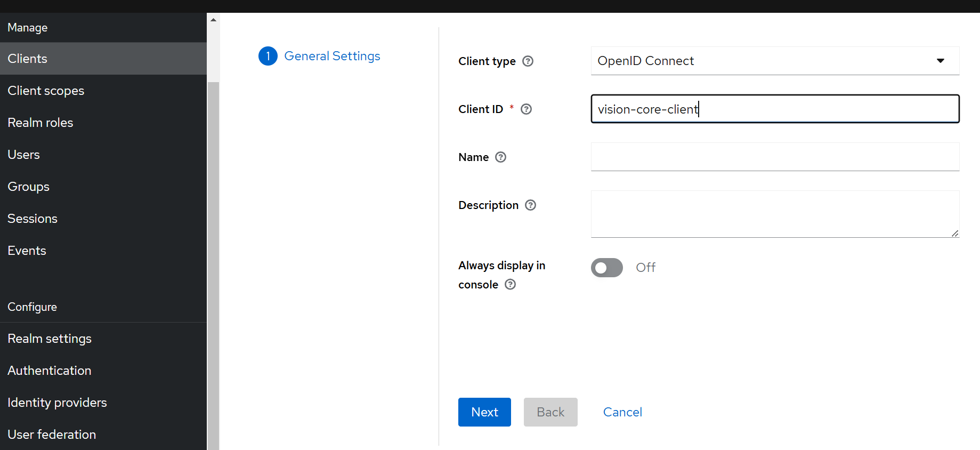The height and width of the screenshot is (450, 980).
Task: Click the step 1 circle indicator
Action: pyautogui.click(x=268, y=56)
